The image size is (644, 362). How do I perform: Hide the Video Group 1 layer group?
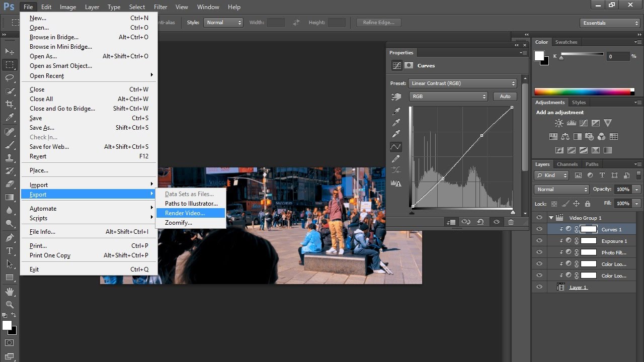(539, 218)
